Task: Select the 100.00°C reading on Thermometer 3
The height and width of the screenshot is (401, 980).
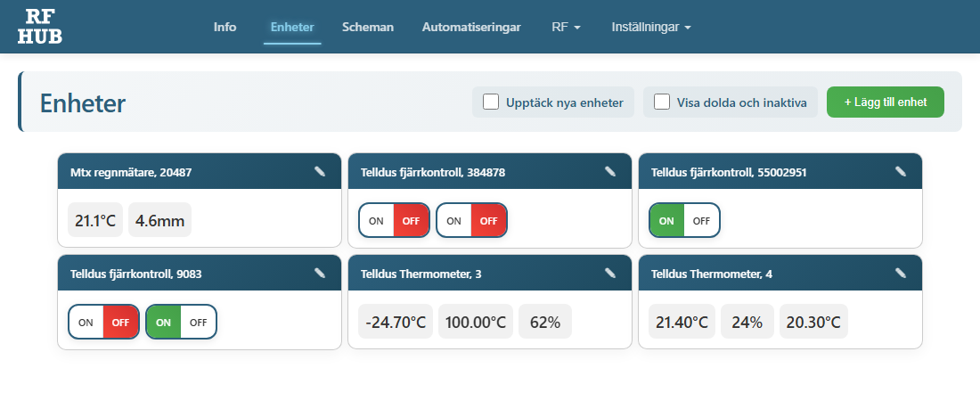Action: tap(476, 323)
